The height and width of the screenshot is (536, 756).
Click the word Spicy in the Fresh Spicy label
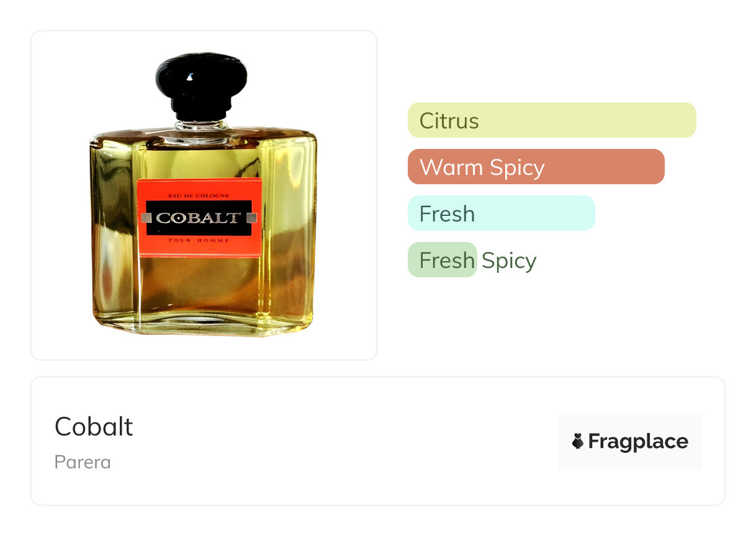click(x=509, y=261)
